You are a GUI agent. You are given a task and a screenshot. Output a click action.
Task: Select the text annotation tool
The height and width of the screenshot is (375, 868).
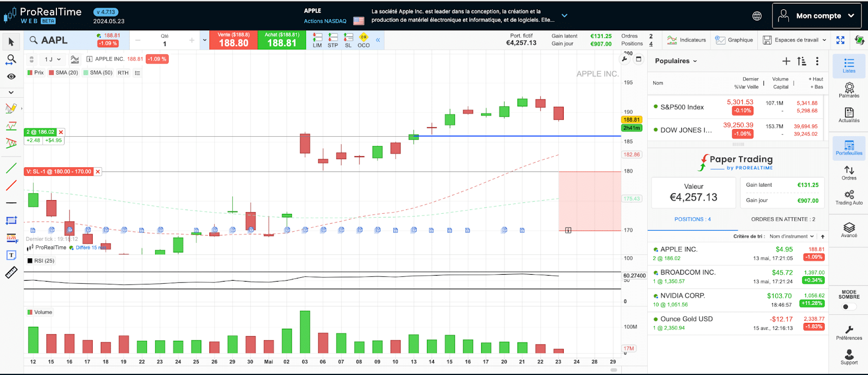pos(11,255)
